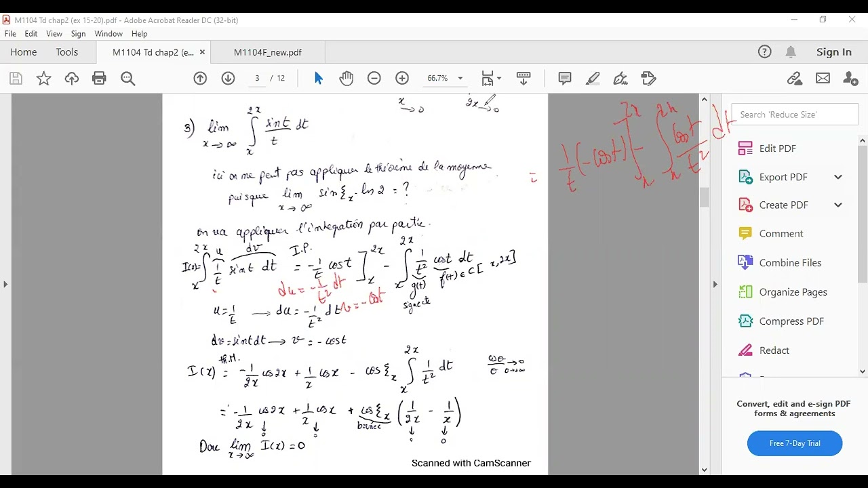Open notifications bell
The height and width of the screenshot is (488, 868).
click(791, 52)
